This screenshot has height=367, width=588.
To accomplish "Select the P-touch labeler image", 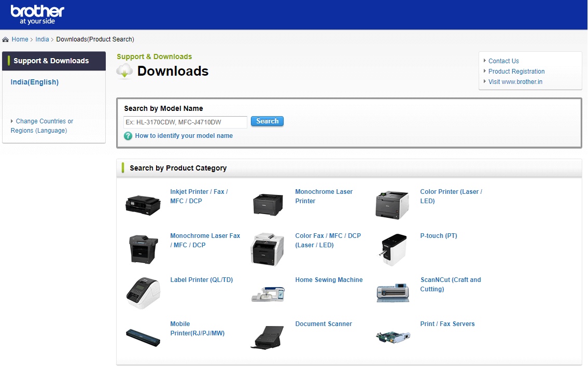I will click(x=392, y=249).
